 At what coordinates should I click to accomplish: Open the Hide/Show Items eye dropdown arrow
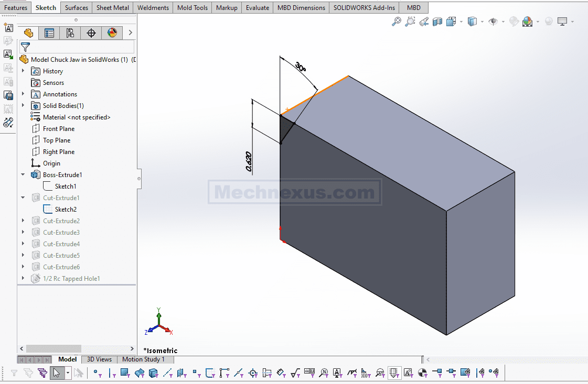(x=503, y=22)
